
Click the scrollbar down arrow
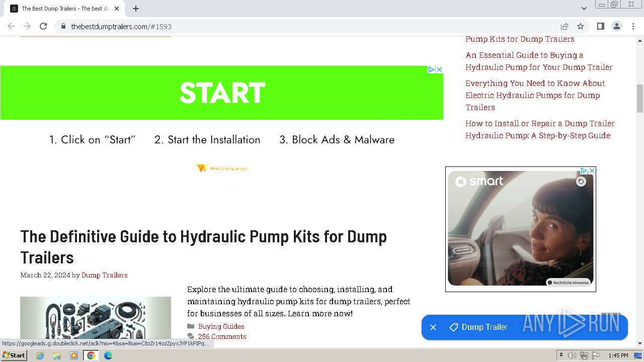pyautogui.click(x=640, y=343)
